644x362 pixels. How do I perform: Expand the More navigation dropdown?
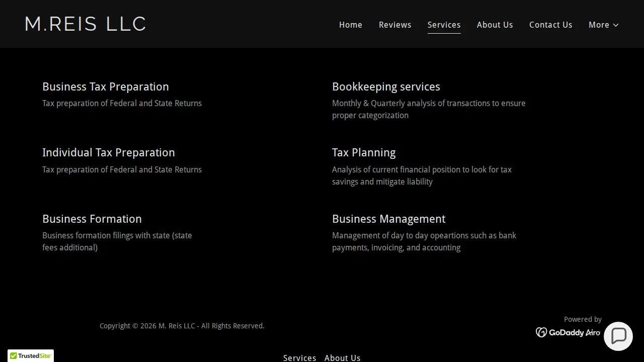604,25
